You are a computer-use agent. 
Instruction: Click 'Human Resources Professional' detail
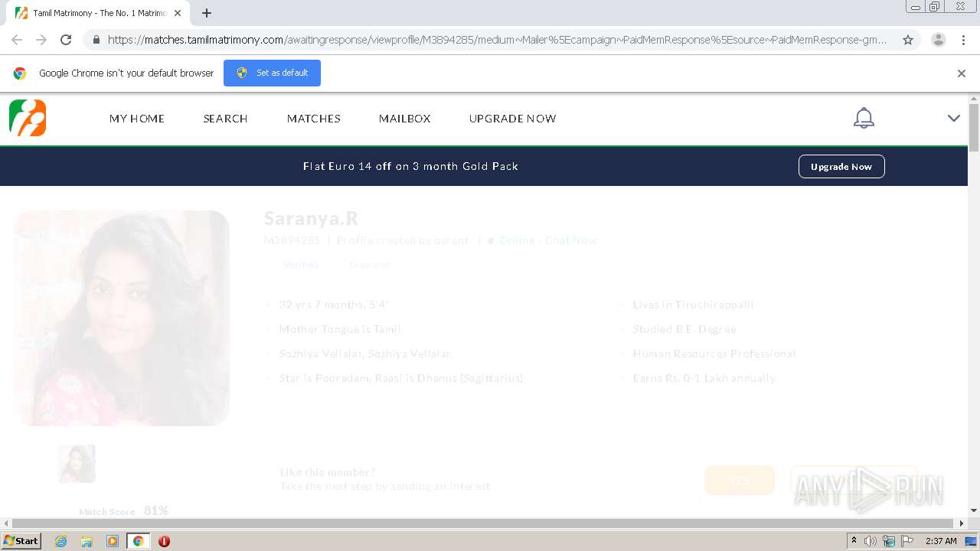(714, 354)
